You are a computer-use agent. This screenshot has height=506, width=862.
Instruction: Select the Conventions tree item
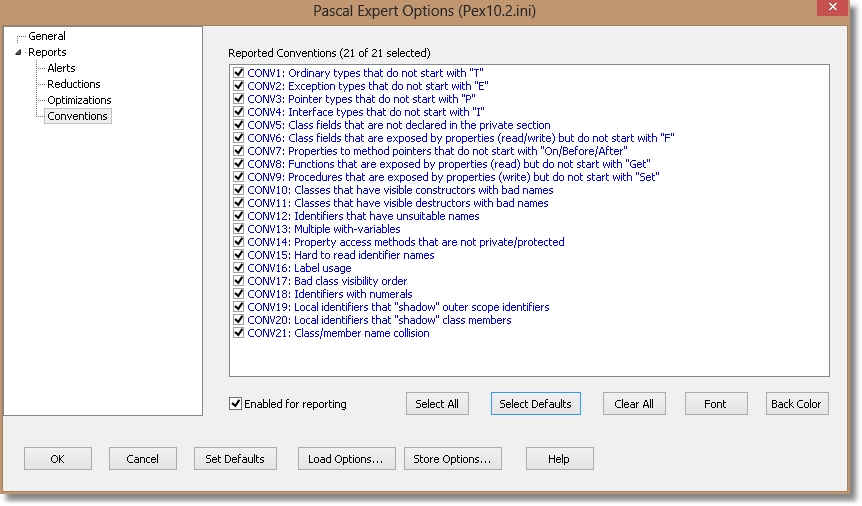click(78, 116)
